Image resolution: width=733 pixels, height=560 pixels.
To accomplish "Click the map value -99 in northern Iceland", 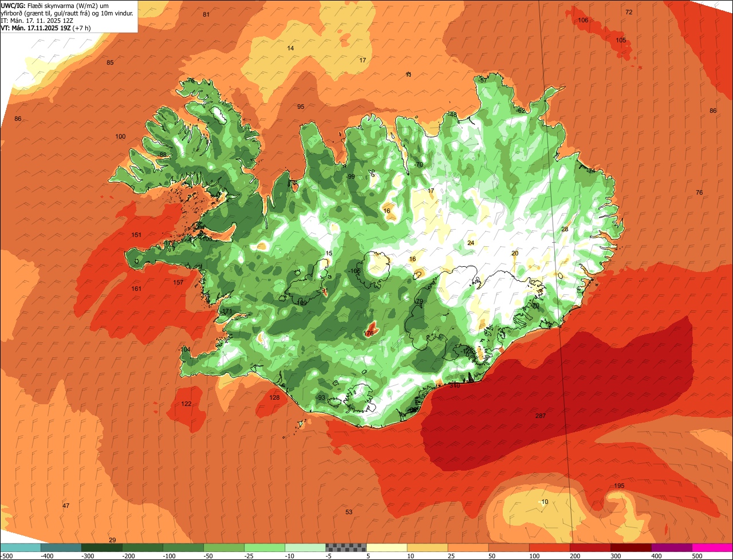I will pyautogui.click(x=351, y=176).
